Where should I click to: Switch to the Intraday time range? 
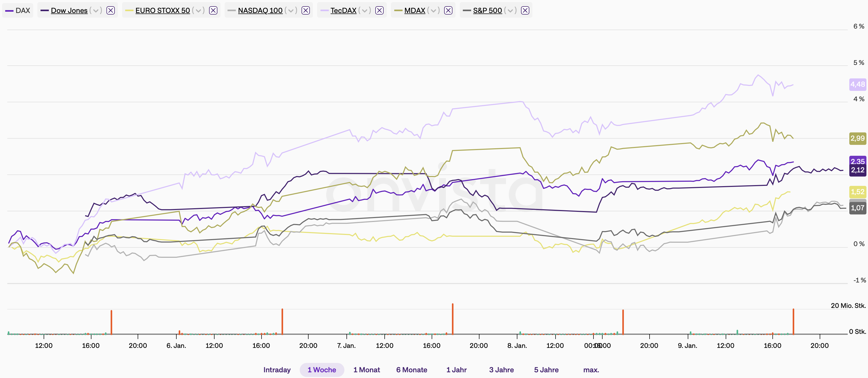coord(277,370)
